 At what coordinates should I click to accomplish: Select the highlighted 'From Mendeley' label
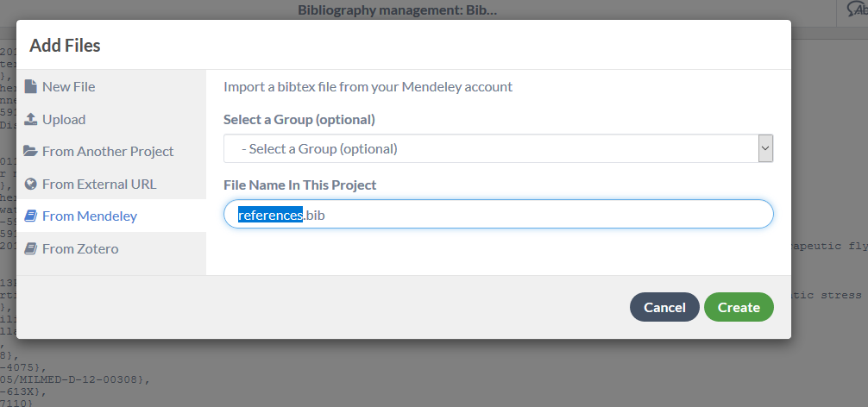90,216
